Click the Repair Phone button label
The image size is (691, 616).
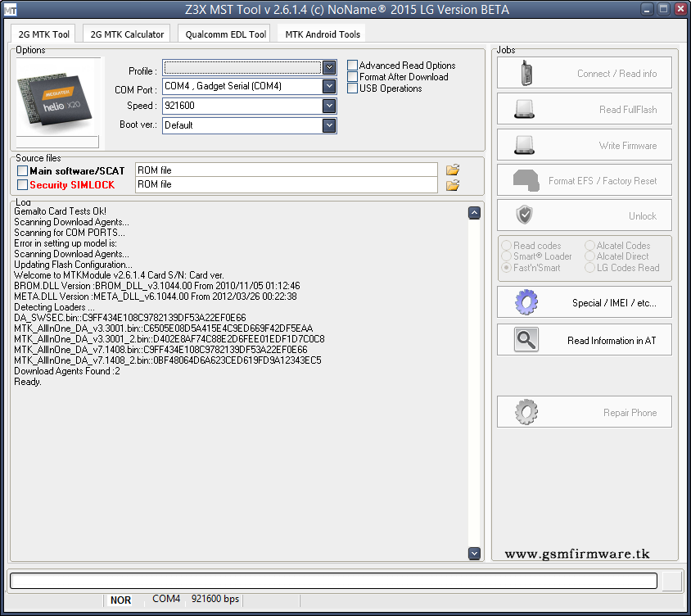pos(630,413)
